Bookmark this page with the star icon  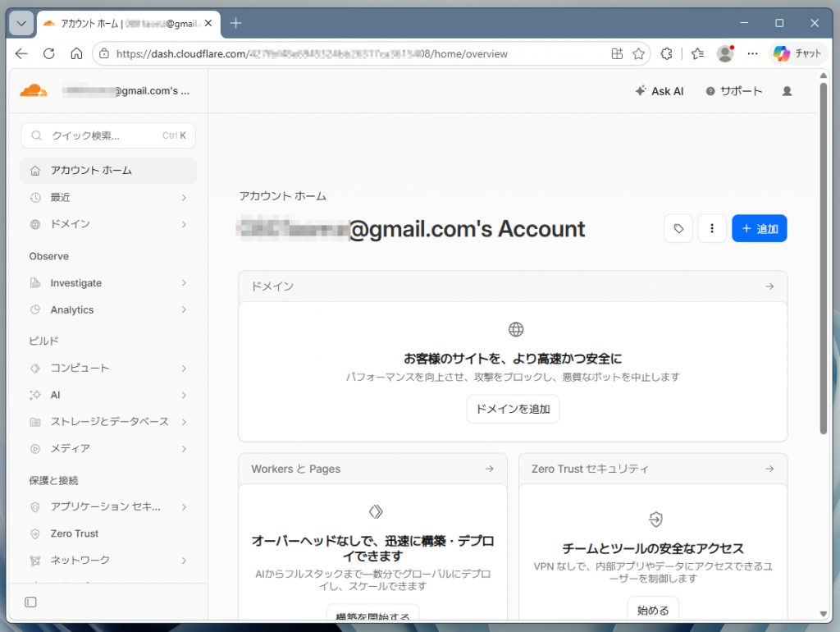pyautogui.click(x=638, y=53)
